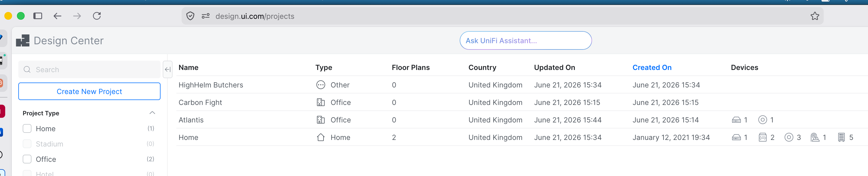The image size is (868, 176).
Task: Click the browser forward arrow
Action: (77, 16)
